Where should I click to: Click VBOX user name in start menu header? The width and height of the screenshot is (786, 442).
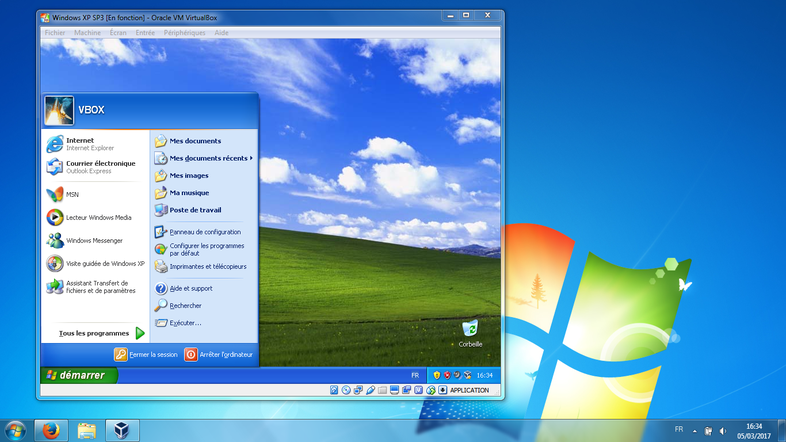[x=91, y=110]
